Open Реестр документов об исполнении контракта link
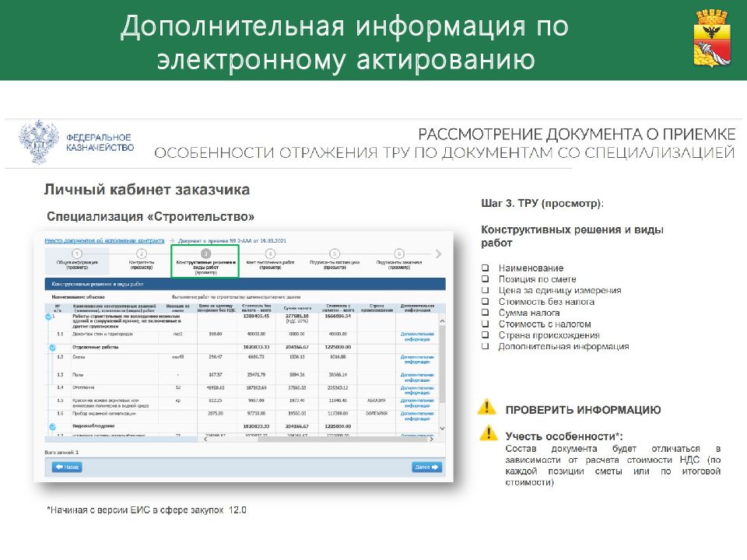 [x=104, y=241]
